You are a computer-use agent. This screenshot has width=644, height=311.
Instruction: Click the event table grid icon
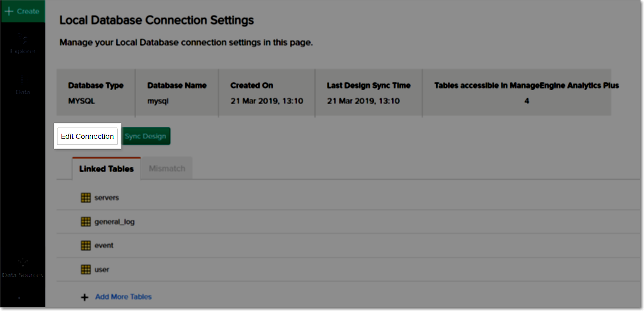tap(86, 246)
